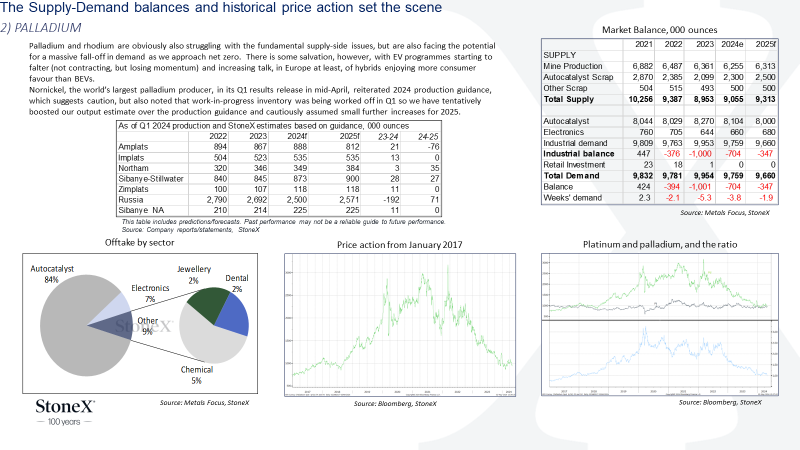Click the 'Dental 2%' pie label

point(237,283)
